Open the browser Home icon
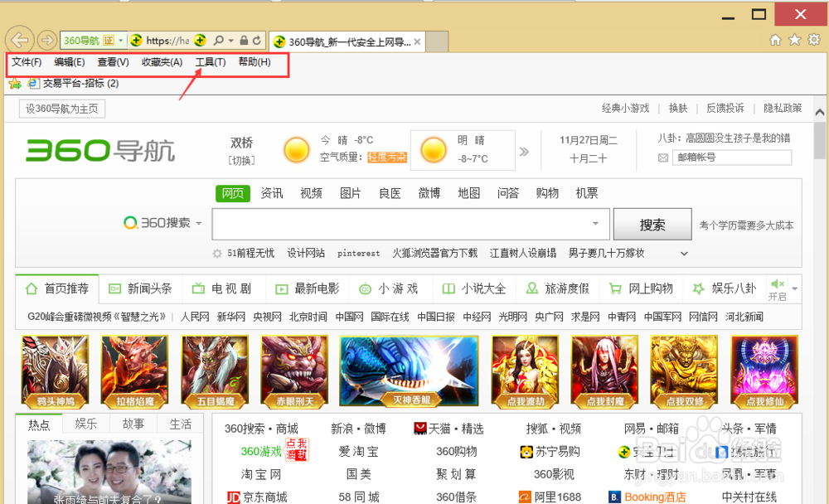The width and height of the screenshot is (829, 504). pyautogui.click(x=775, y=40)
